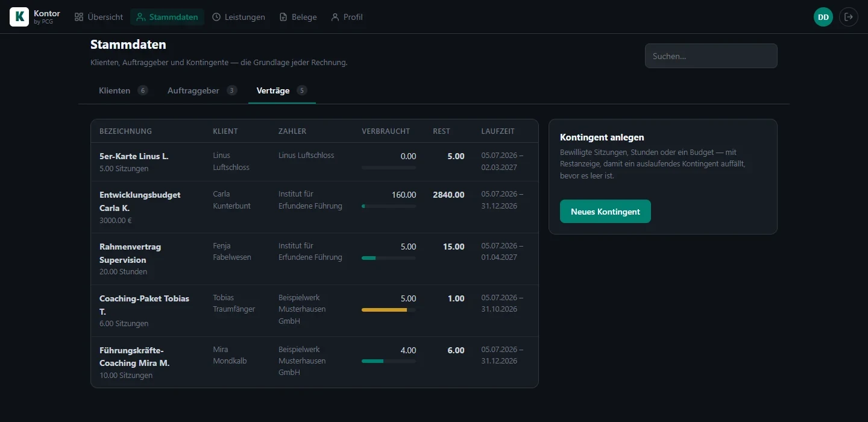Click the Neues Kontingent button
The width and height of the screenshot is (868, 422).
(605, 212)
